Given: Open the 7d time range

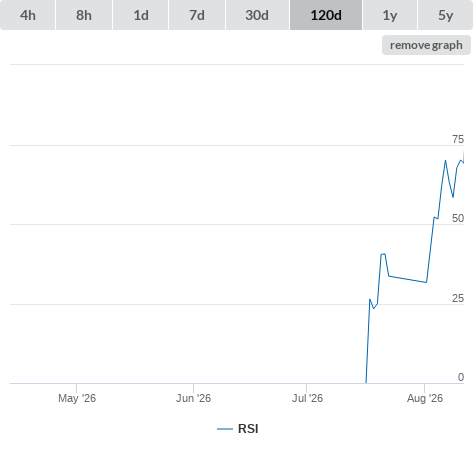Looking at the screenshot, I should click(197, 15).
